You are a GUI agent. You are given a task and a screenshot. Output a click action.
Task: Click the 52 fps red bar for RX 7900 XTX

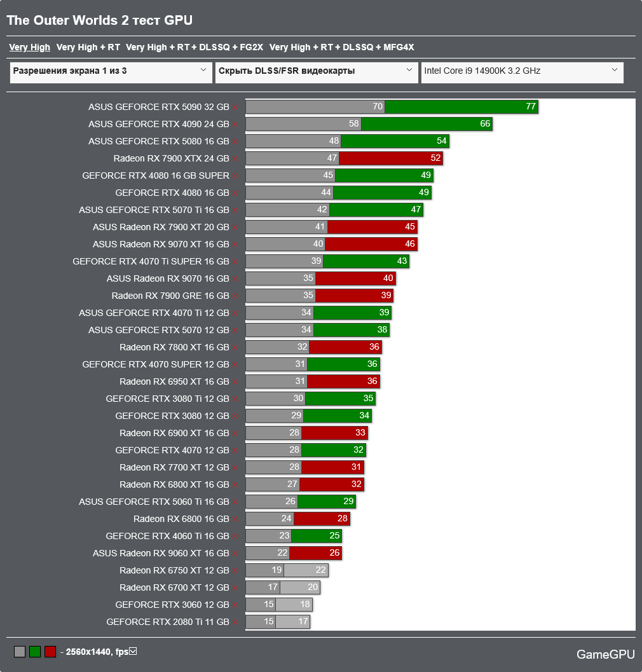[391, 158]
